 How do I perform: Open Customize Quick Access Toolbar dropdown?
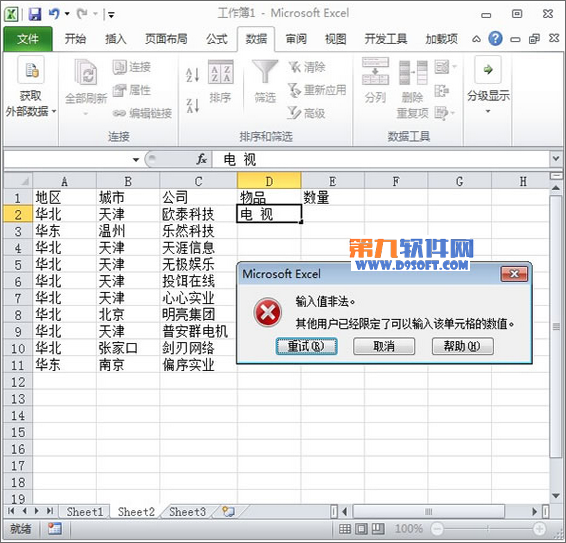111,14
